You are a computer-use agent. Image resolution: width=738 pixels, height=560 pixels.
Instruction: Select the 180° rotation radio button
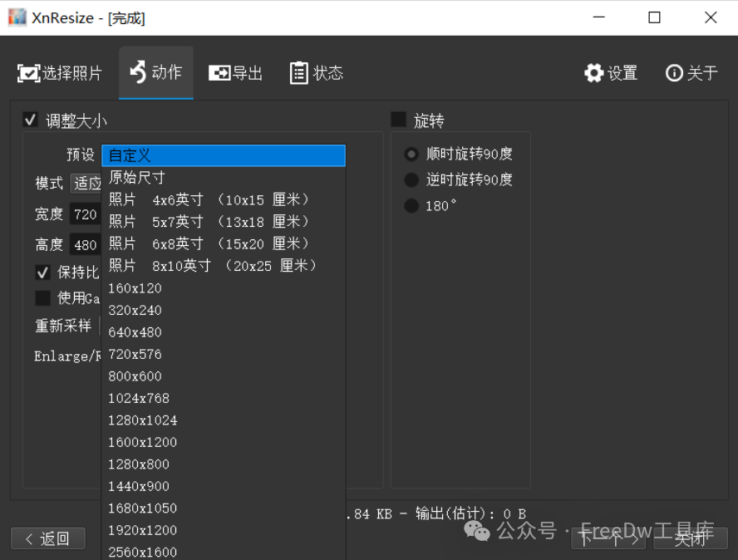point(412,205)
